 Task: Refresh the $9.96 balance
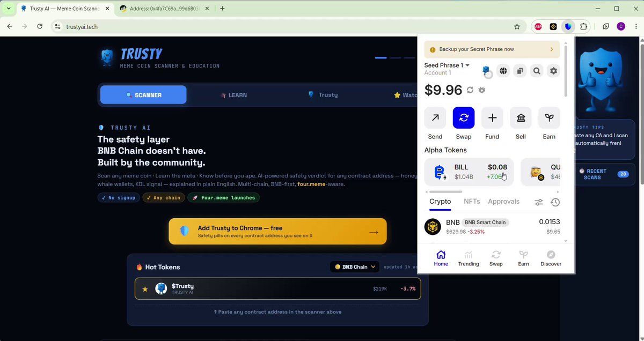click(x=470, y=90)
